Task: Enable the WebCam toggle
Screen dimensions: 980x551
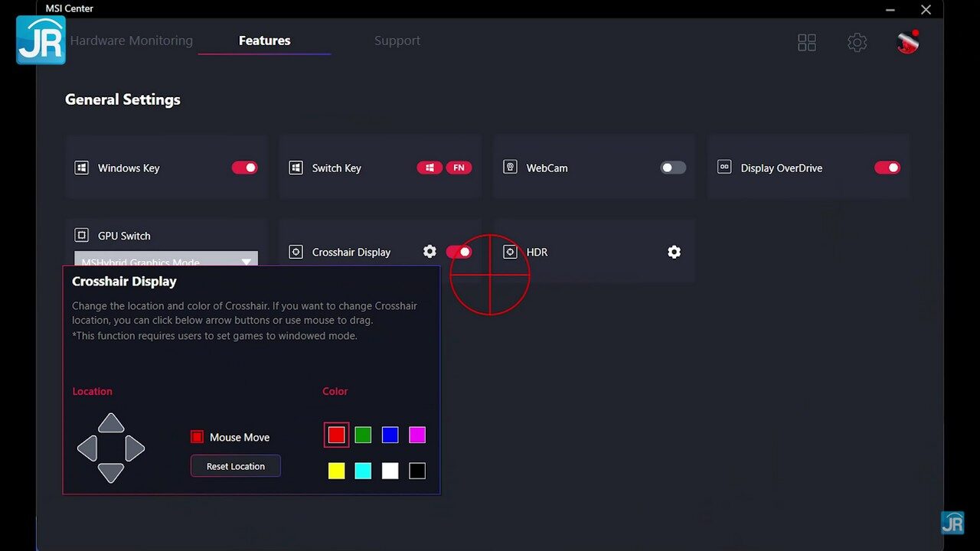Action: [673, 168]
